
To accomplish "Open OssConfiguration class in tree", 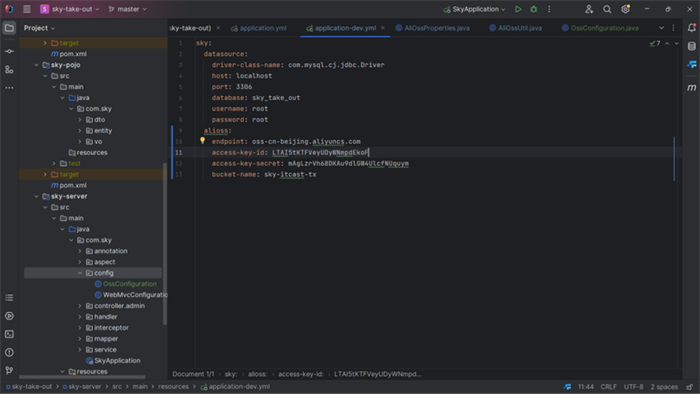I will pyautogui.click(x=125, y=284).
